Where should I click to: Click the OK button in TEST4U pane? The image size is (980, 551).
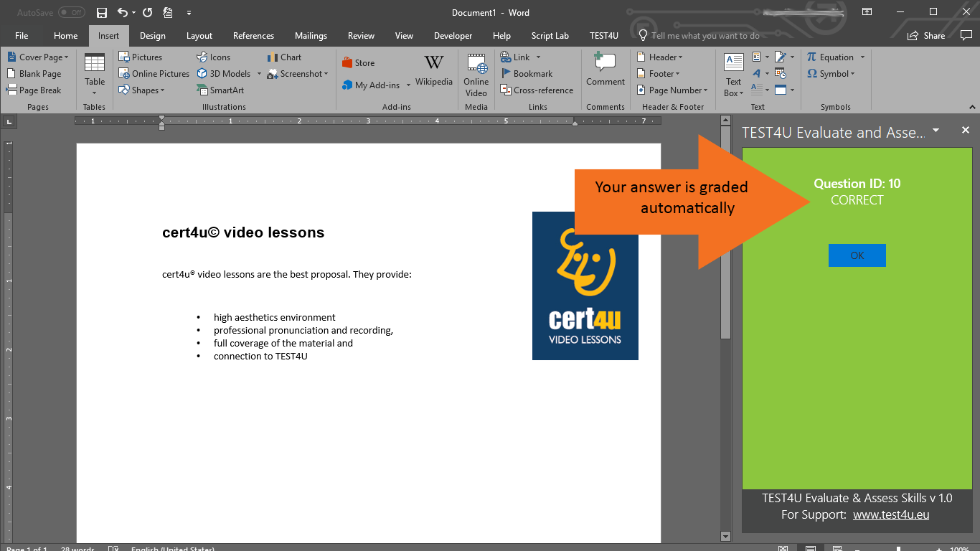(857, 255)
